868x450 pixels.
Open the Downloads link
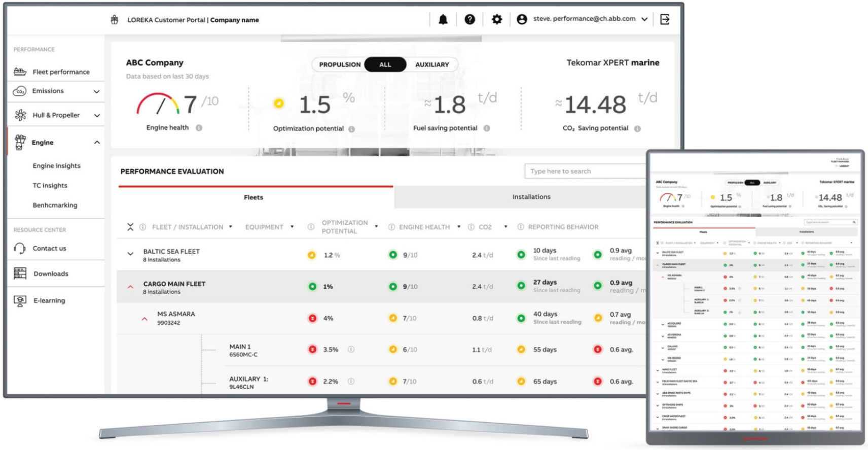[51, 274]
